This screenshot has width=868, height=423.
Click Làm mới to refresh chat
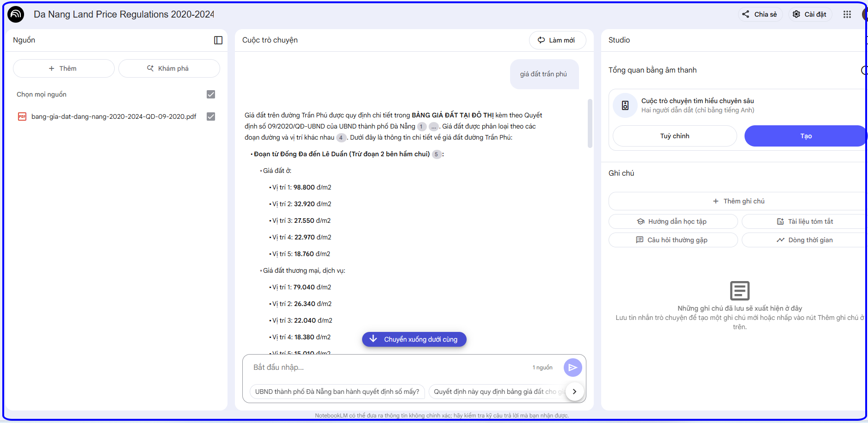[557, 40]
